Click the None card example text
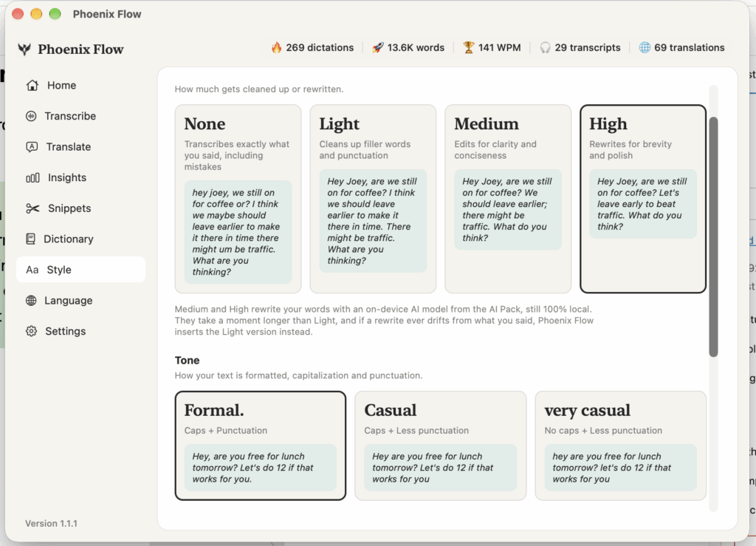Viewport: 756px width, 546px height. coord(238,232)
